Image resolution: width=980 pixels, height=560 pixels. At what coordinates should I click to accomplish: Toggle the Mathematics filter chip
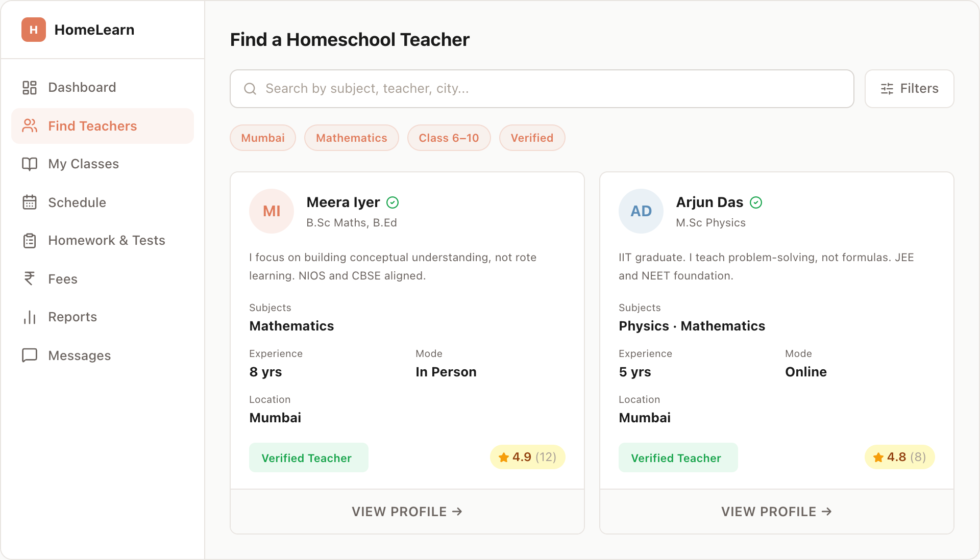[x=351, y=138]
